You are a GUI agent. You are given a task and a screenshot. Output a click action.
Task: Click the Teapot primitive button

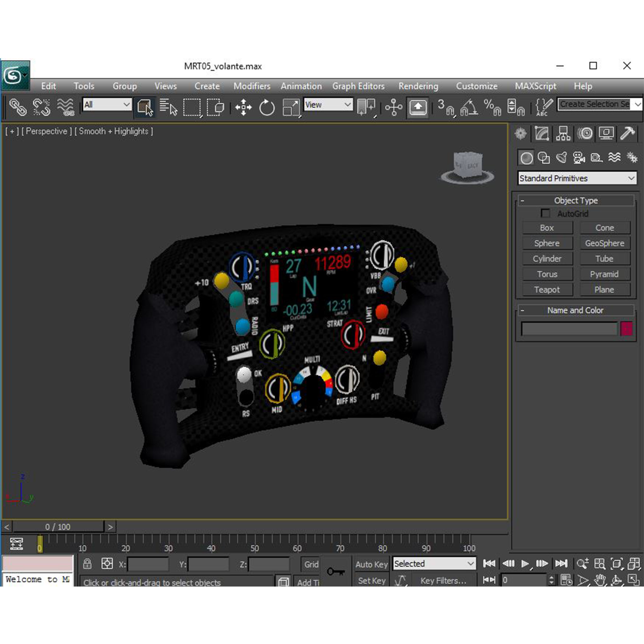547,290
